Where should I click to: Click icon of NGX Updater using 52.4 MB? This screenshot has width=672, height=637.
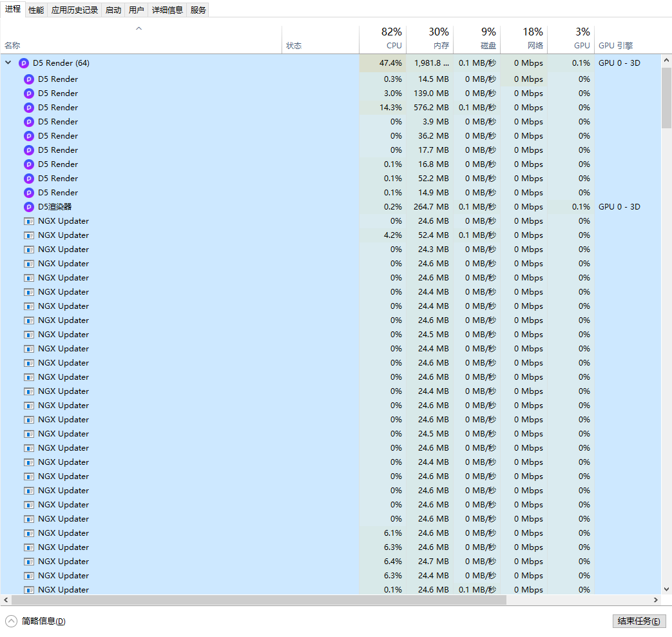coord(29,235)
